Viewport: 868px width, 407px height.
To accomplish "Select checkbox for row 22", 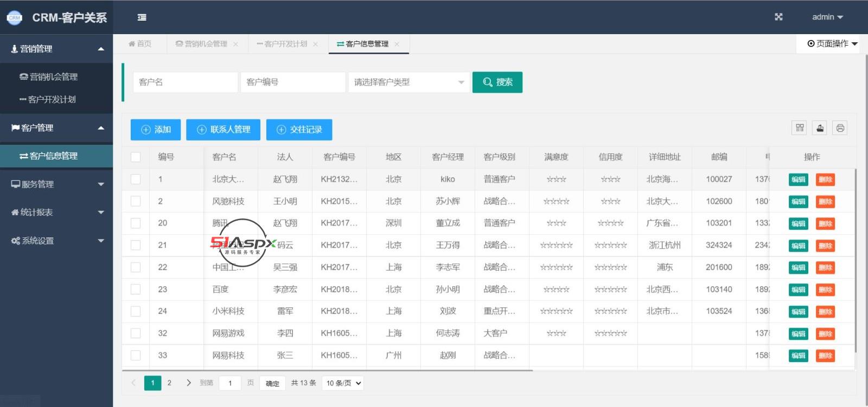I will 136,267.
